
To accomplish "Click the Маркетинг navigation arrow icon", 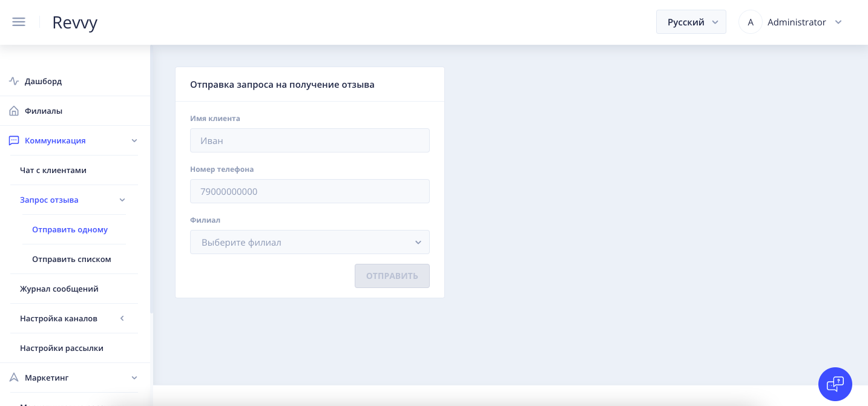I will click(14, 378).
